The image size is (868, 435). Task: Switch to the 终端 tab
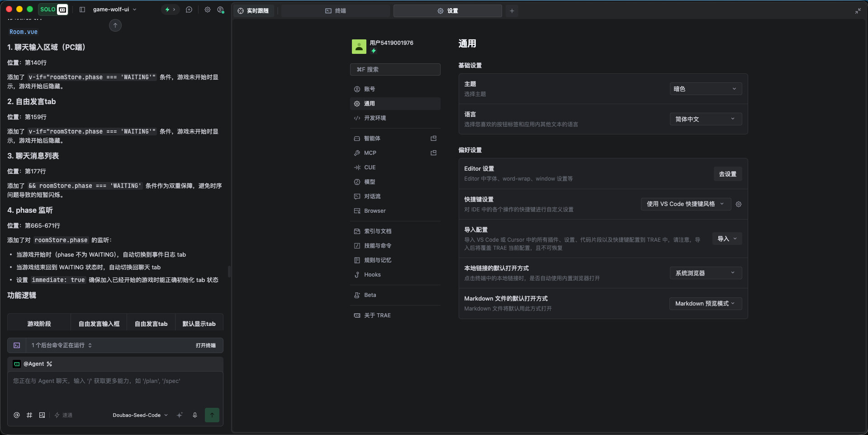click(336, 11)
